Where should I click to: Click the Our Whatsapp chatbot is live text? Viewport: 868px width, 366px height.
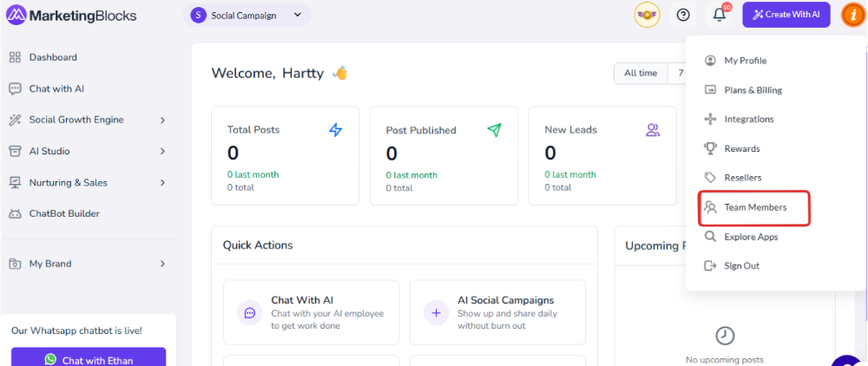tap(76, 330)
